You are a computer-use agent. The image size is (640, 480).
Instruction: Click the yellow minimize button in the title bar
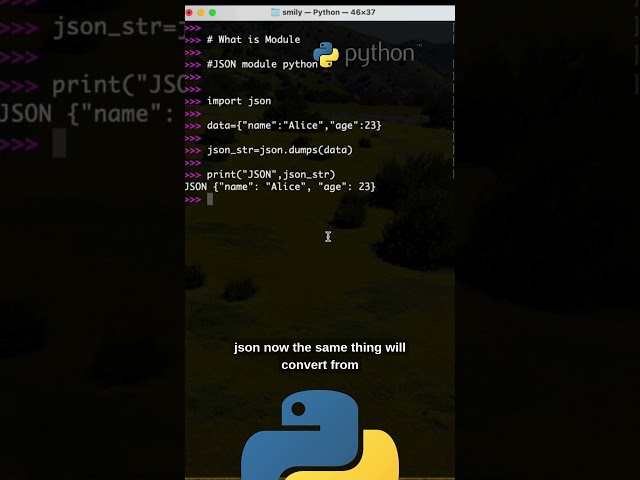click(x=201, y=13)
